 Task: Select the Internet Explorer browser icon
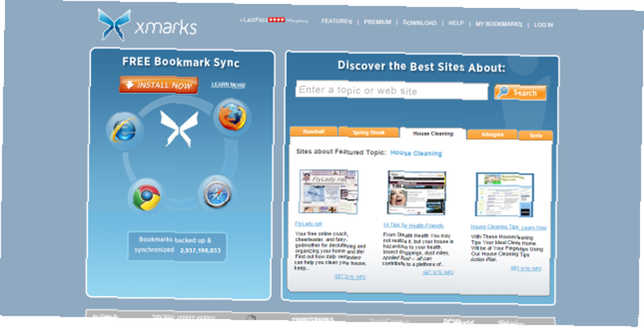click(124, 131)
